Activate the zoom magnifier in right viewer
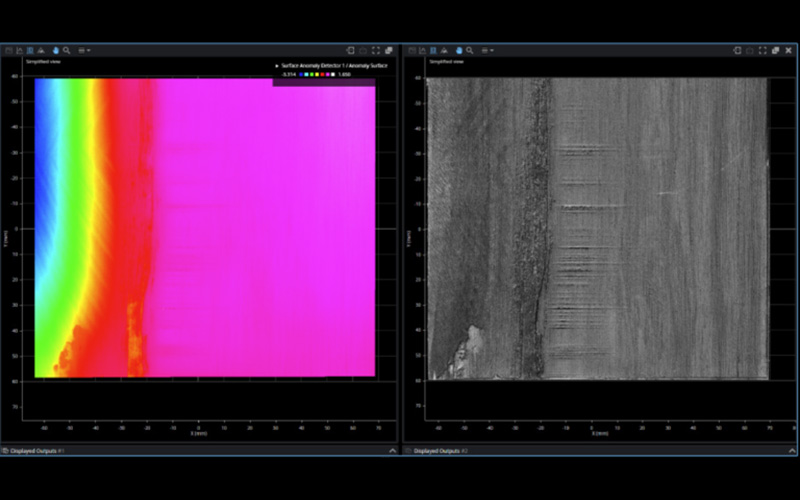 (471, 50)
